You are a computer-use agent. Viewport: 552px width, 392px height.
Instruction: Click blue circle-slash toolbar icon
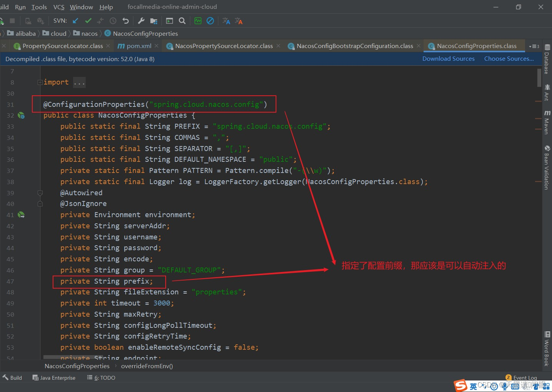[210, 21]
